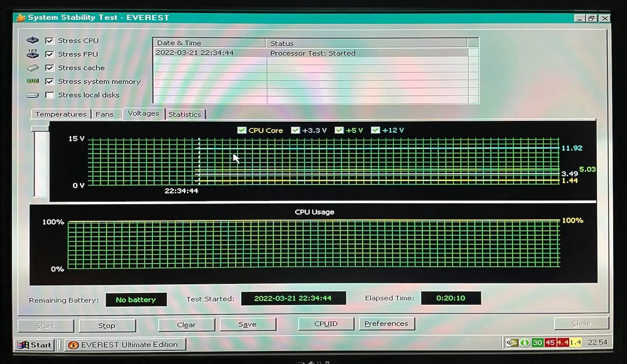Click the FPU icon beside Stress FPU
Screen dimensions: 627x364
pyautogui.click(x=33, y=54)
